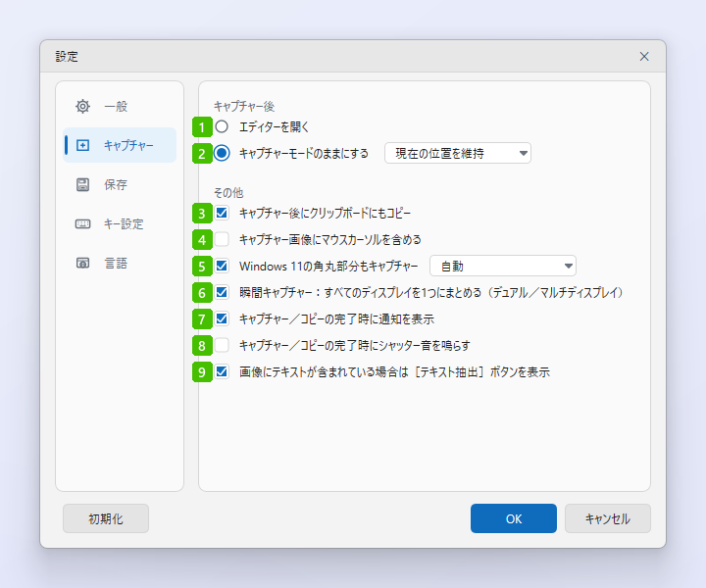Toggle Windows 11の角丸部分もキャプチャー checkbox
The height and width of the screenshot is (588, 706).
(x=222, y=266)
